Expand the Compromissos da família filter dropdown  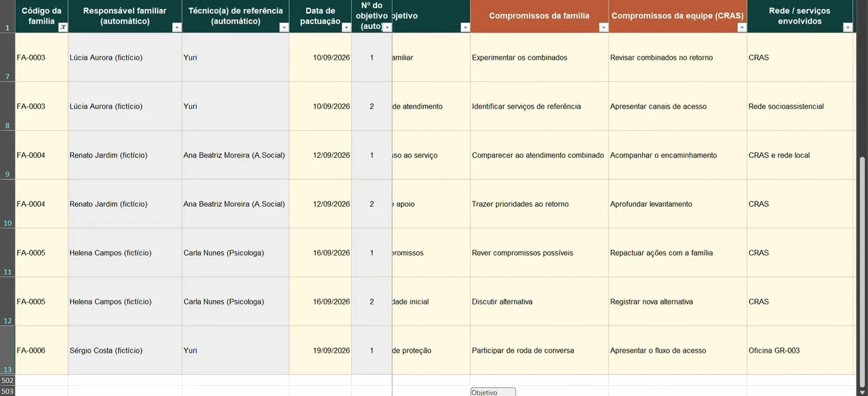coord(604,28)
